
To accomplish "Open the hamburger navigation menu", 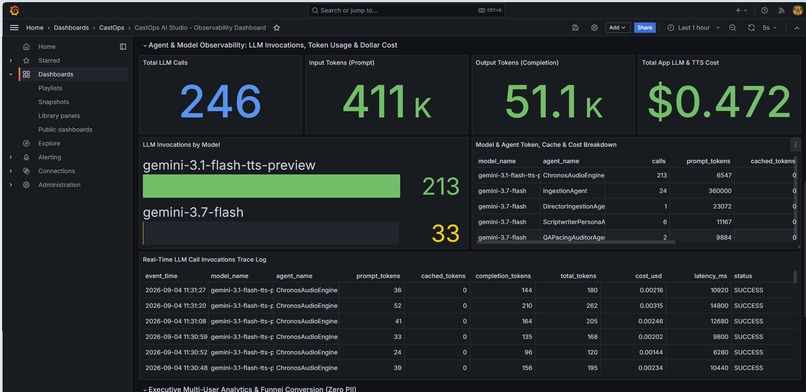I will click(14, 28).
